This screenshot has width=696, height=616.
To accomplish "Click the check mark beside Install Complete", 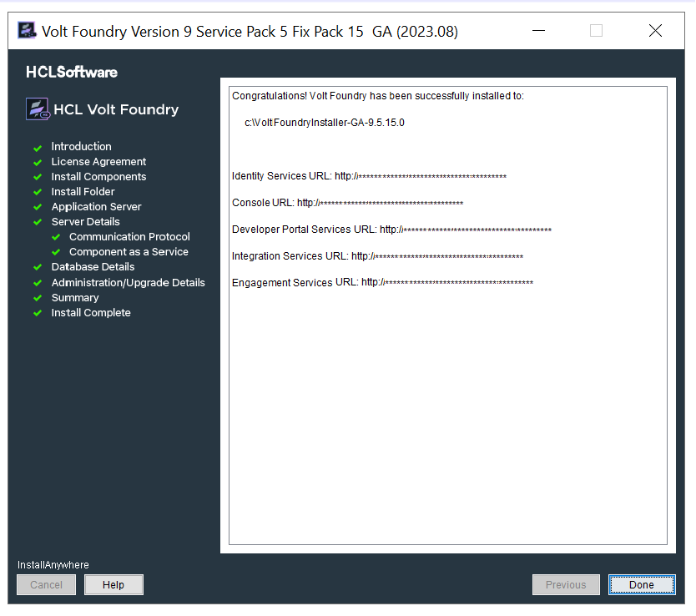I will [38, 313].
